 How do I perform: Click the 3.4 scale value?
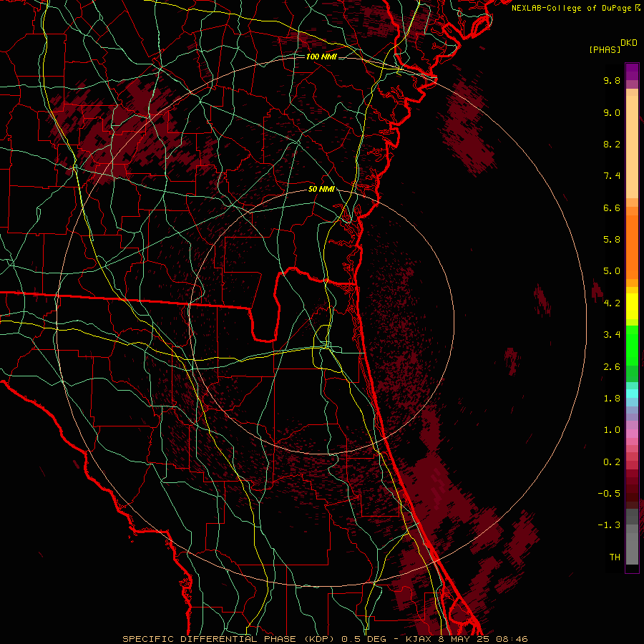pyautogui.click(x=612, y=335)
